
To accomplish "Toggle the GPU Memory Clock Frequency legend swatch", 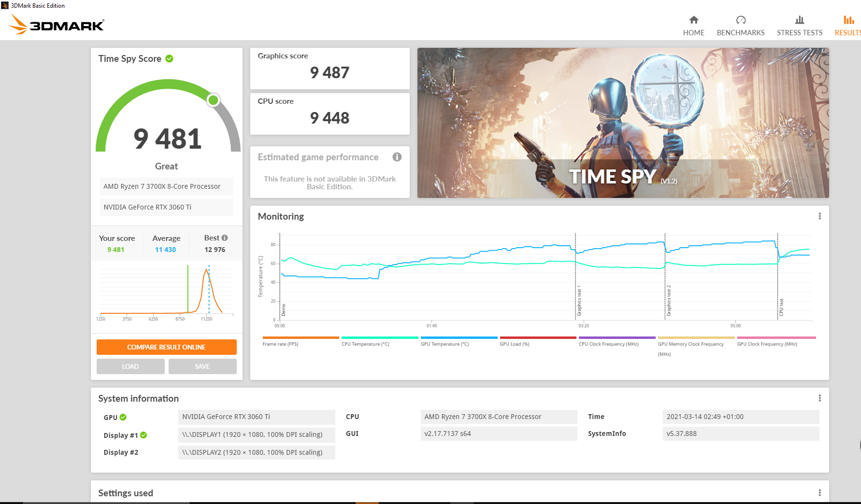I will pyautogui.click(x=696, y=337).
